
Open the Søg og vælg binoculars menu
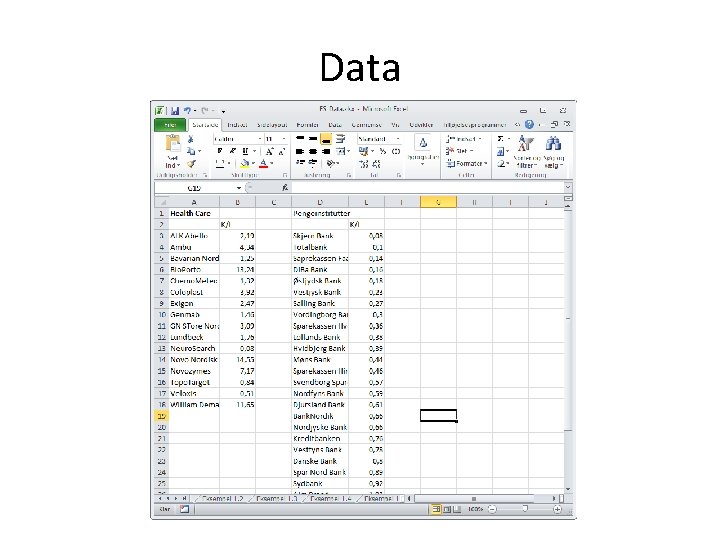tap(553, 152)
